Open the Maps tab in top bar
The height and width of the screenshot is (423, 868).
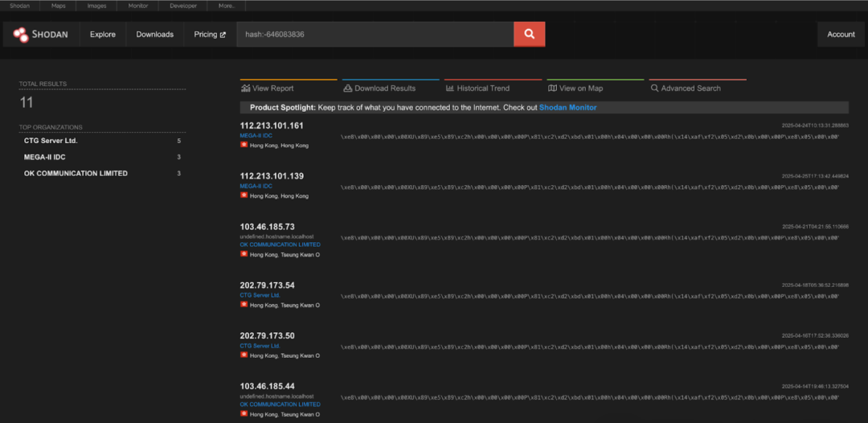[58, 6]
